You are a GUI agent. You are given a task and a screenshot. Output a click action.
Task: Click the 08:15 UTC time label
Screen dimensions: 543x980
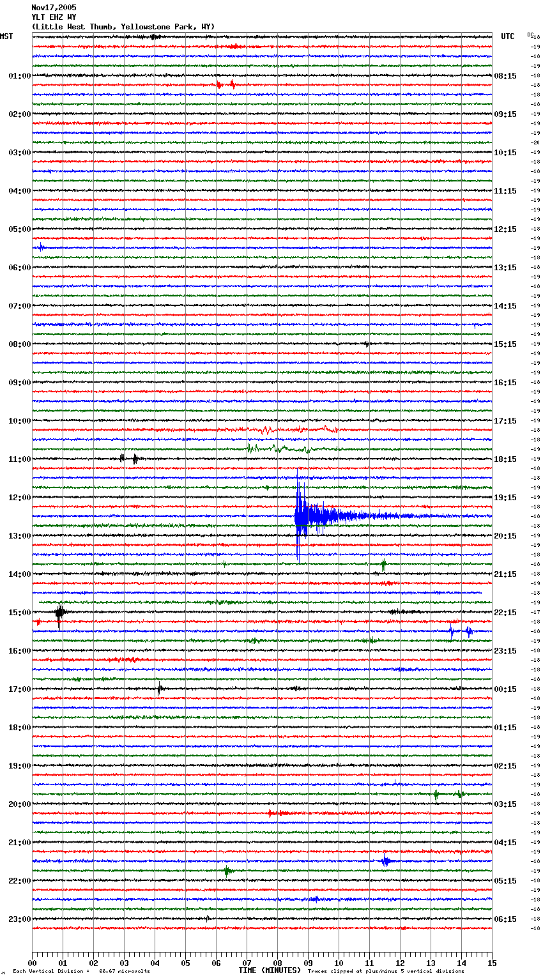pos(505,76)
